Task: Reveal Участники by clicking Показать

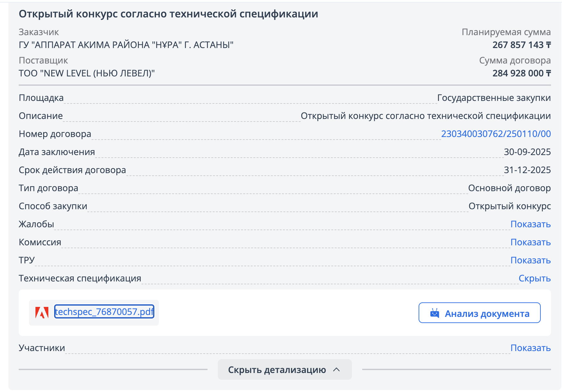Action: coord(530,348)
